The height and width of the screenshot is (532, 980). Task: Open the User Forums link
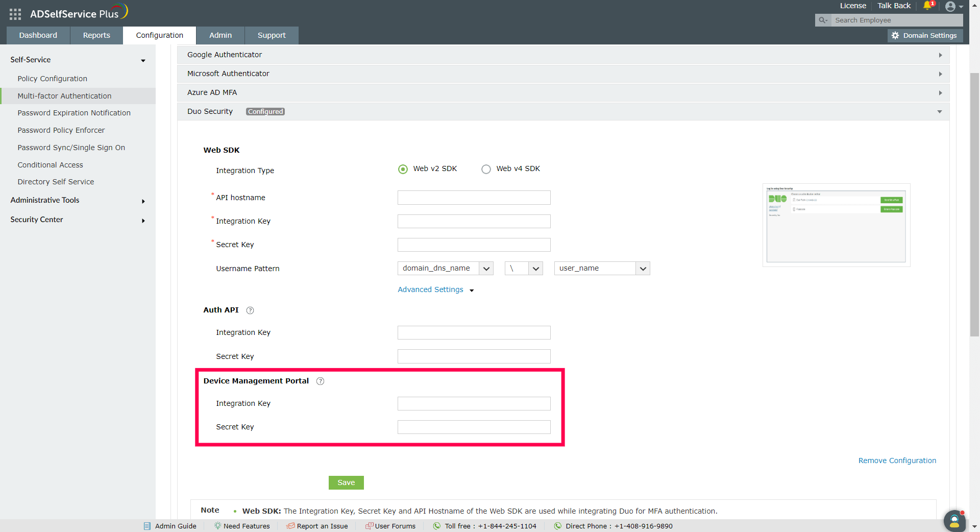[396, 526]
